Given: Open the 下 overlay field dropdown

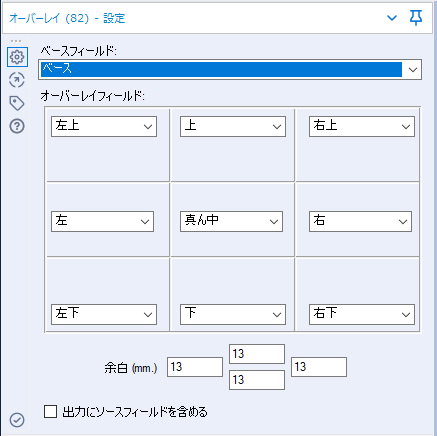Looking at the screenshot, I should point(233,314).
